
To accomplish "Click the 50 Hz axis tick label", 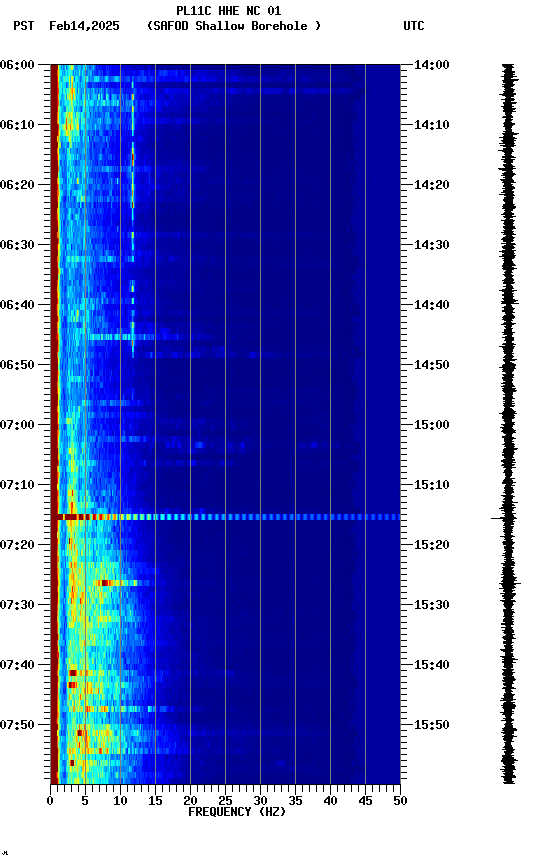I will coord(400,802).
